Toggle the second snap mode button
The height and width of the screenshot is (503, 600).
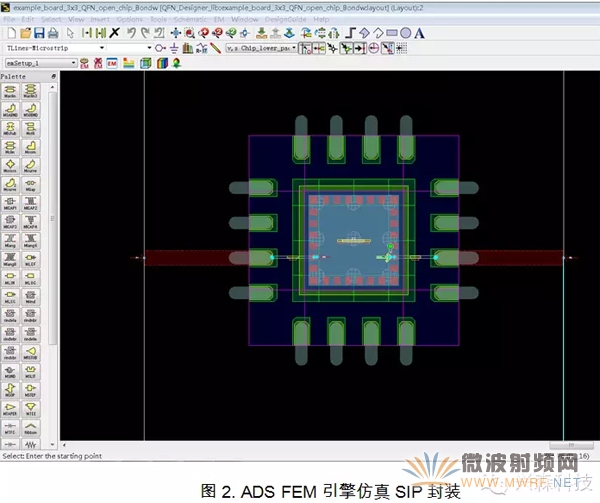coord(319,48)
